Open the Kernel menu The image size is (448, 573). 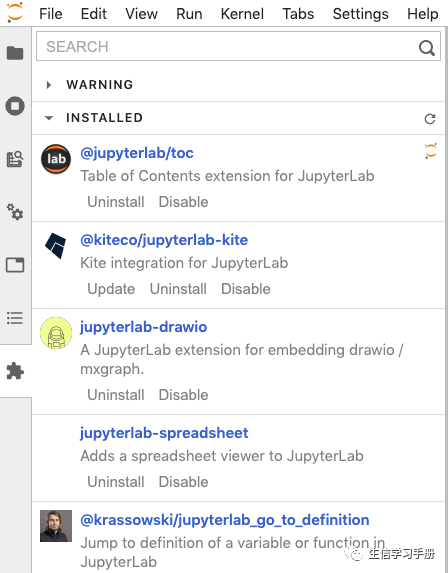(242, 14)
